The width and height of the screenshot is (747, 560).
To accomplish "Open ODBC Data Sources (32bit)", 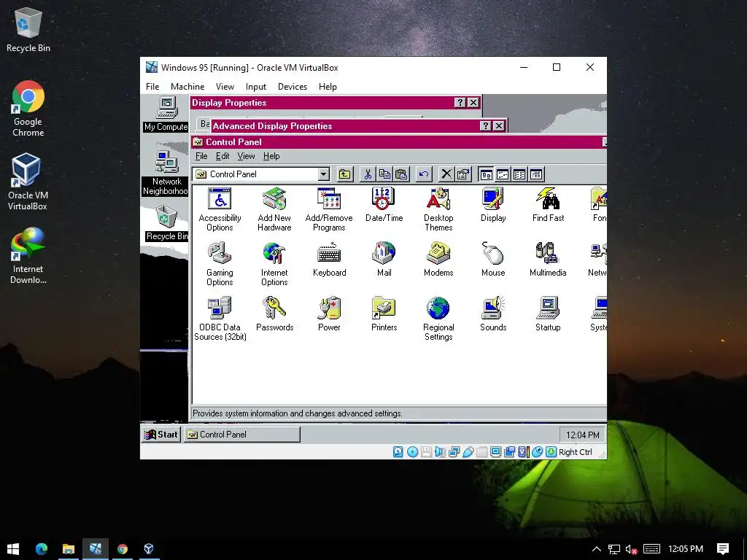I will pos(220,319).
